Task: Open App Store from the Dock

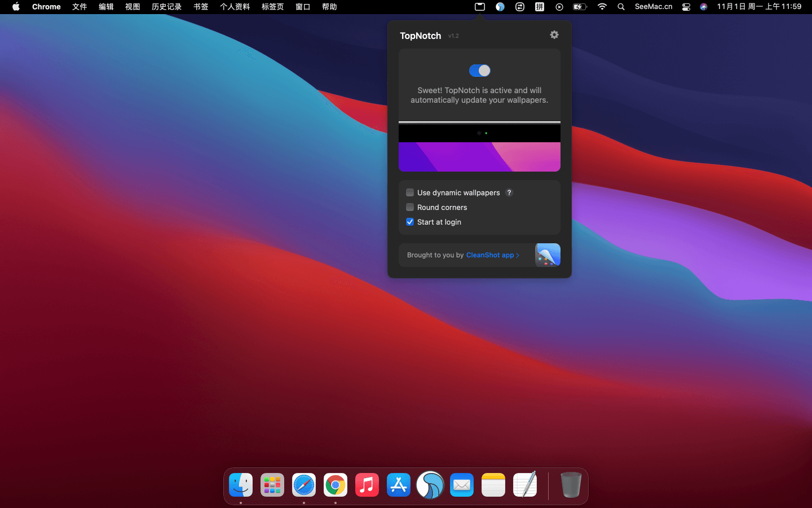Action: (x=399, y=485)
